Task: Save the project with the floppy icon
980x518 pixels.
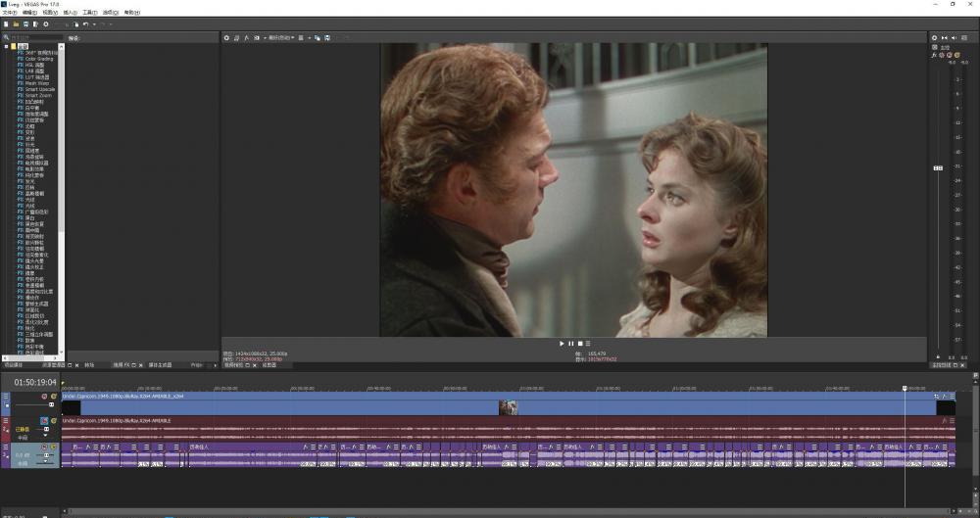Action: click(25, 24)
